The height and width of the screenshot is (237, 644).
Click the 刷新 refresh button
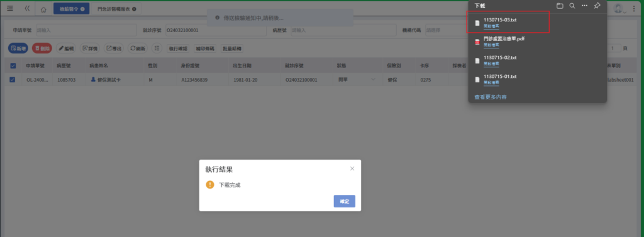point(138,48)
